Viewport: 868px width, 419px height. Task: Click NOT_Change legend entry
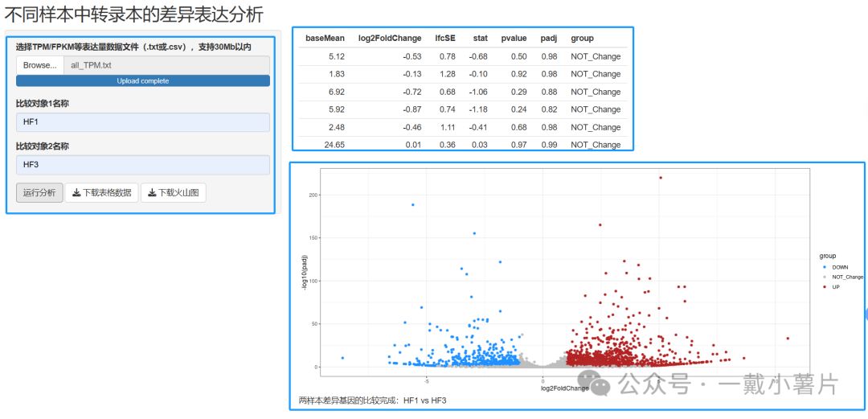click(842, 277)
